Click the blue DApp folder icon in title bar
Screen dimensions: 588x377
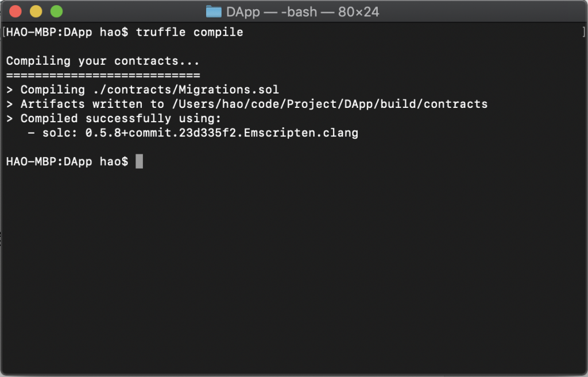pyautogui.click(x=214, y=11)
